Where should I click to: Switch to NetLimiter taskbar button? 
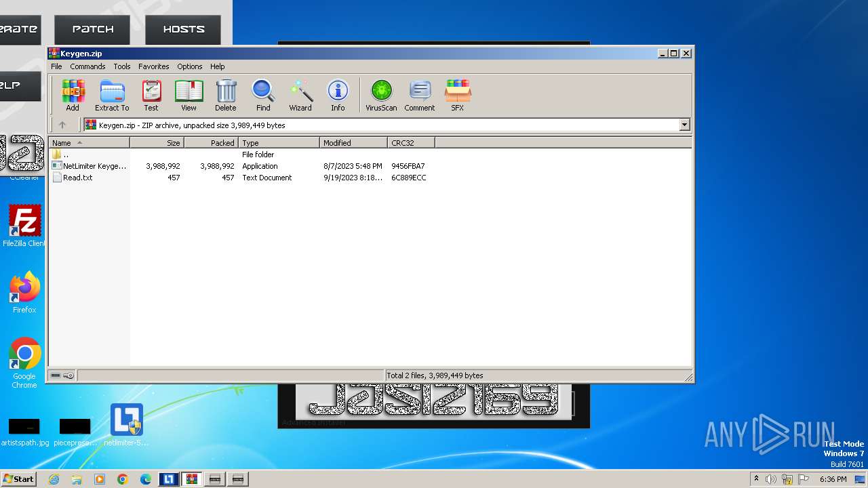click(169, 479)
